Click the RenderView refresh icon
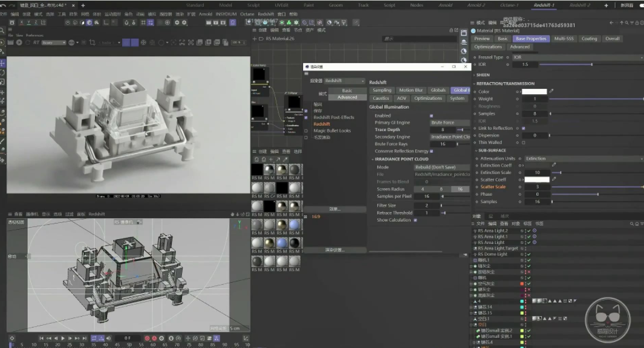Image resolution: width=644 pixels, height=348 pixels. (x=28, y=42)
